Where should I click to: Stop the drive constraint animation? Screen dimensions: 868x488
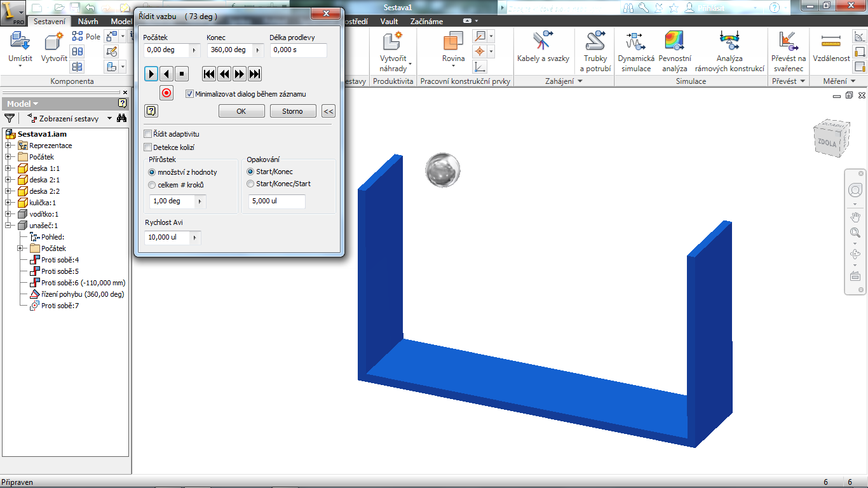click(x=182, y=74)
